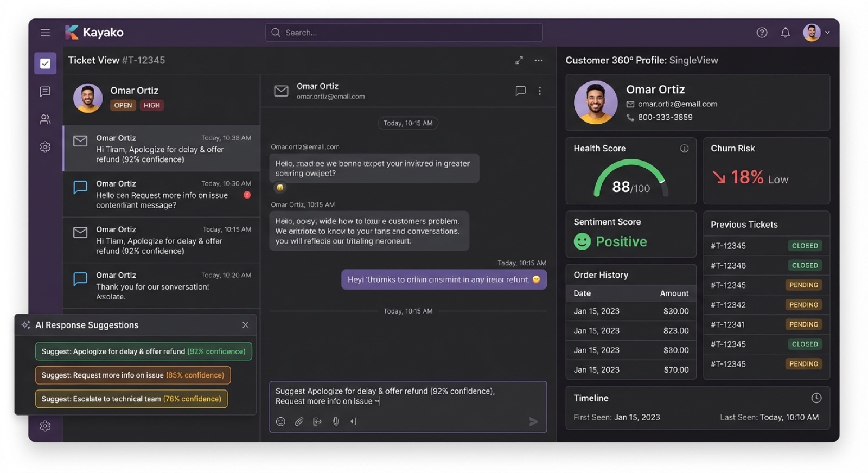868x473 pixels.
Task: Click CLOSED badge on ticket #T-12346
Action: (x=805, y=265)
